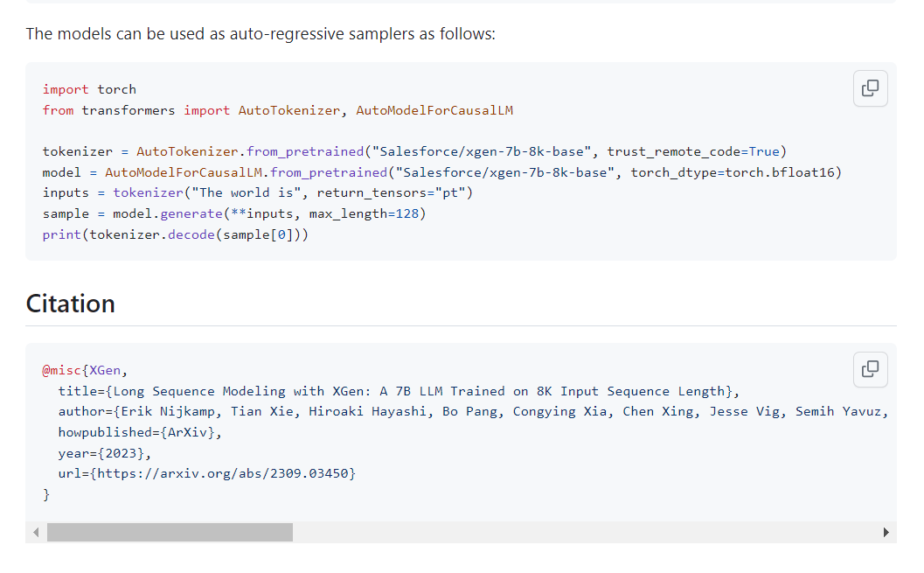Click the citation block horizontal scrollbar thumb
The image size is (924, 573).
tap(170, 533)
